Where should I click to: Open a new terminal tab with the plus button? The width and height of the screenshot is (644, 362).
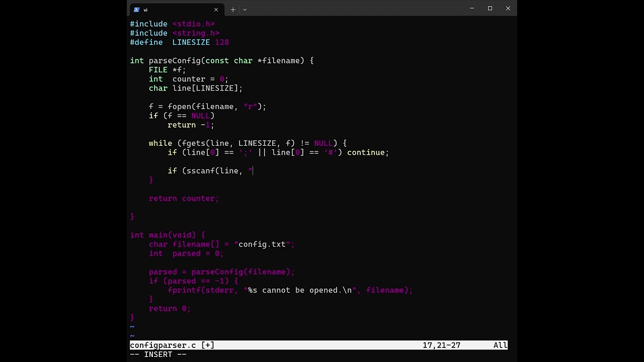233,10
